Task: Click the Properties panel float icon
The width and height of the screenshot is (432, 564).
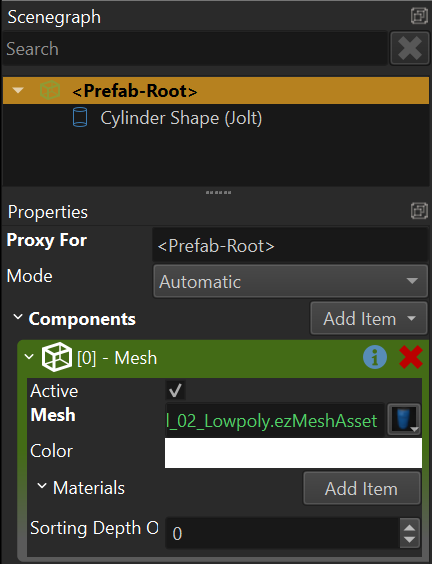Action: (x=419, y=211)
